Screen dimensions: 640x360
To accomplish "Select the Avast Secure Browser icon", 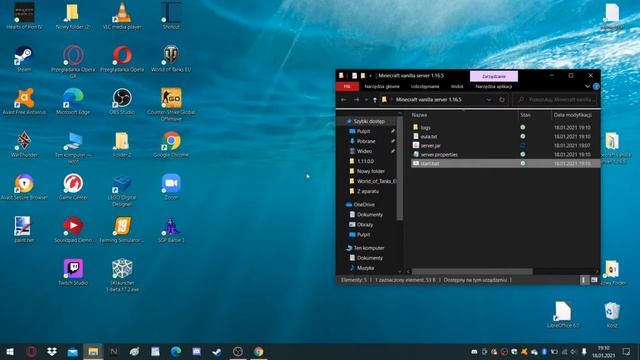I will pos(24,187).
